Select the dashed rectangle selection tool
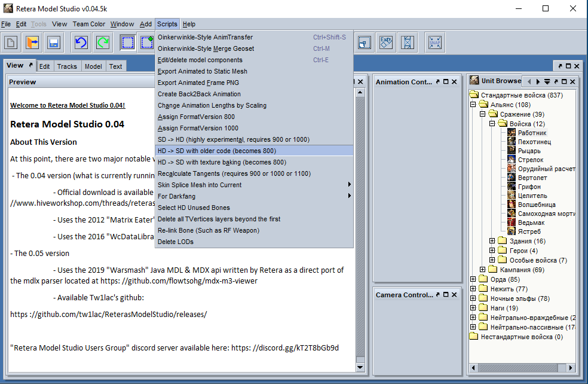Screen dimensions: 588x384 coord(127,42)
